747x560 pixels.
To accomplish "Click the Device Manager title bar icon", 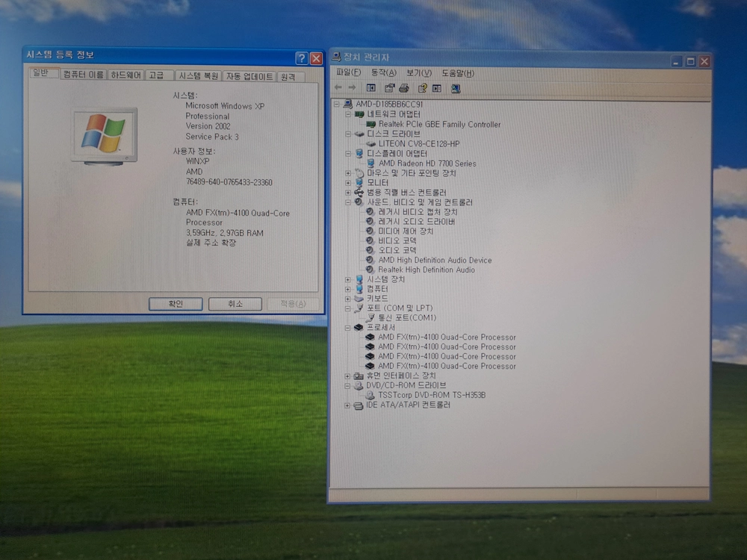I will click(x=336, y=57).
